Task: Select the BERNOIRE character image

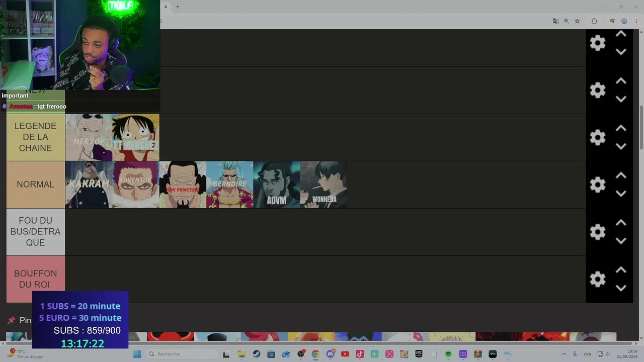Action: click(x=230, y=185)
